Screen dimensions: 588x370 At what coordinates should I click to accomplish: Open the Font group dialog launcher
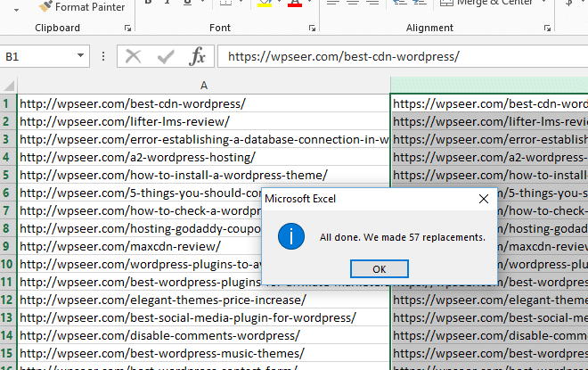click(312, 29)
